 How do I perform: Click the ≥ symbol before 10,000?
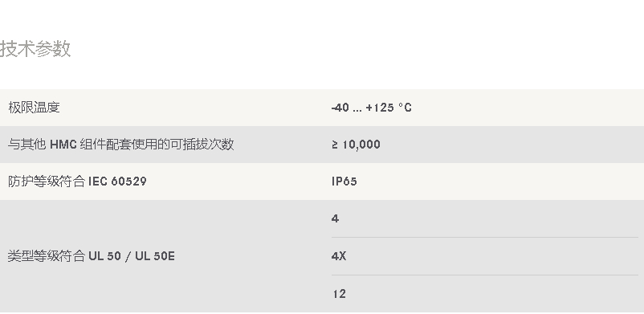(x=335, y=145)
